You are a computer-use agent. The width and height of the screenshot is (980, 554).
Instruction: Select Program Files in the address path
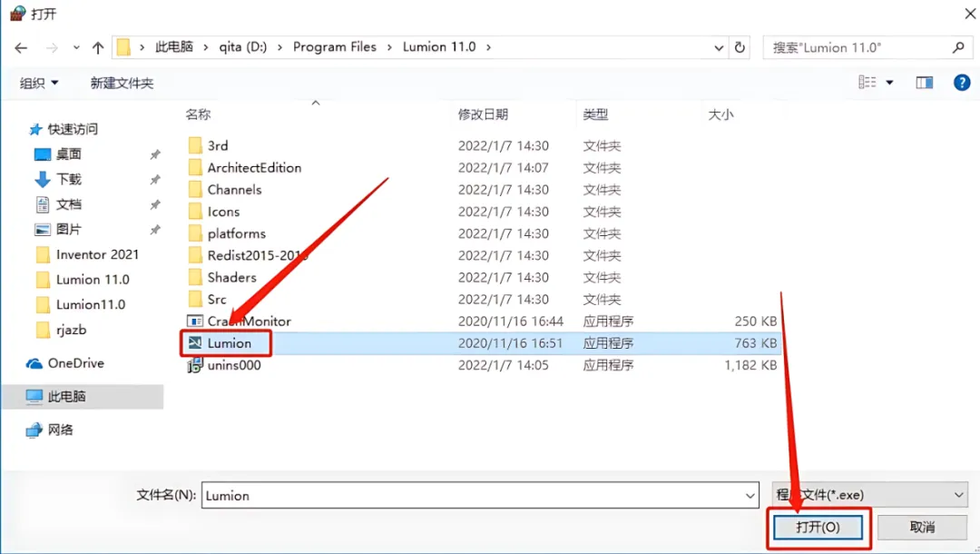334,47
